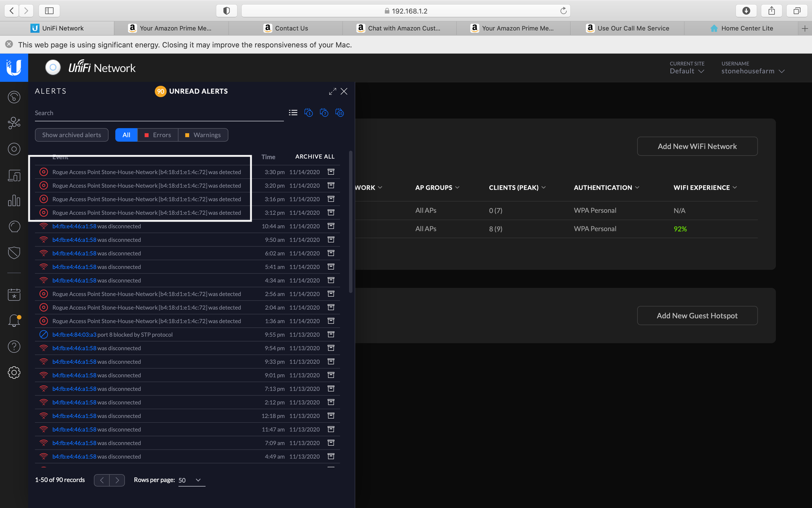Select the Warnings filter
812x508 pixels.
[203, 135]
